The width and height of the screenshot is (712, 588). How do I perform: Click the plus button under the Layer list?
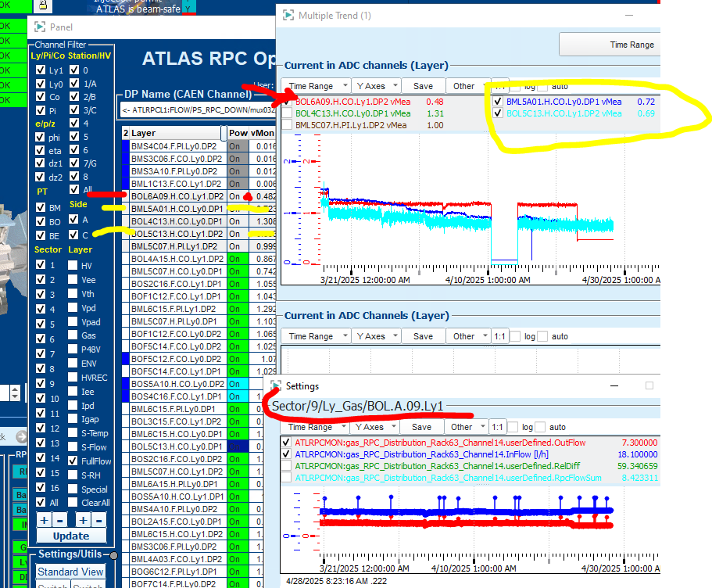point(83,520)
